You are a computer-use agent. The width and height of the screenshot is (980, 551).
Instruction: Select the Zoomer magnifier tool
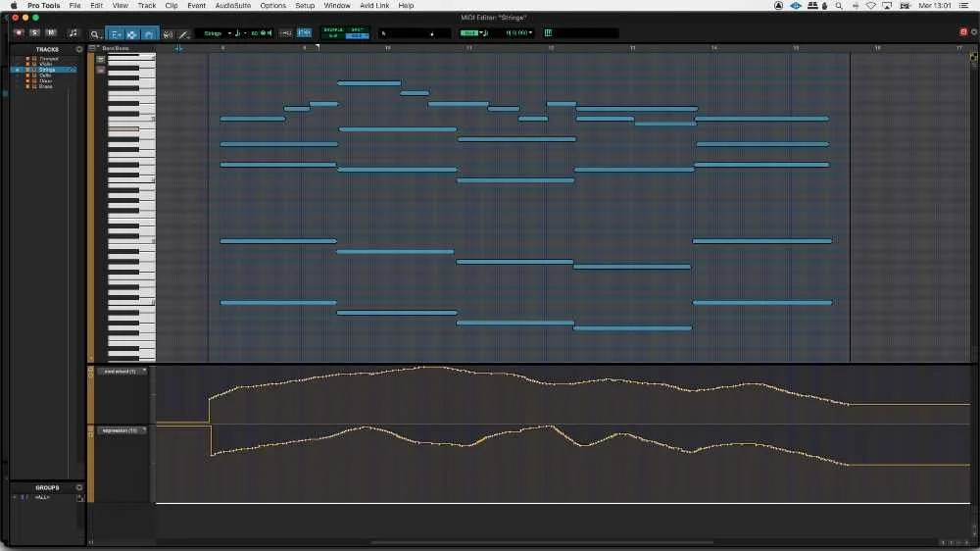pyautogui.click(x=95, y=34)
